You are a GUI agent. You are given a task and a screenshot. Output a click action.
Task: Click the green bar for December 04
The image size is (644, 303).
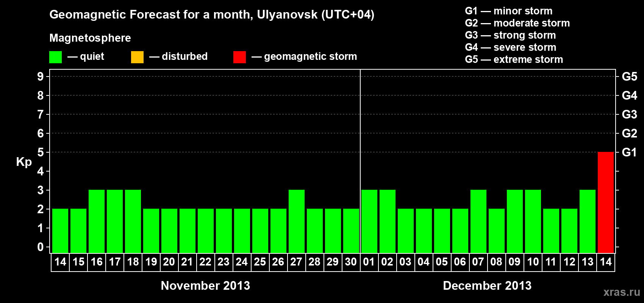click(424, 231)
